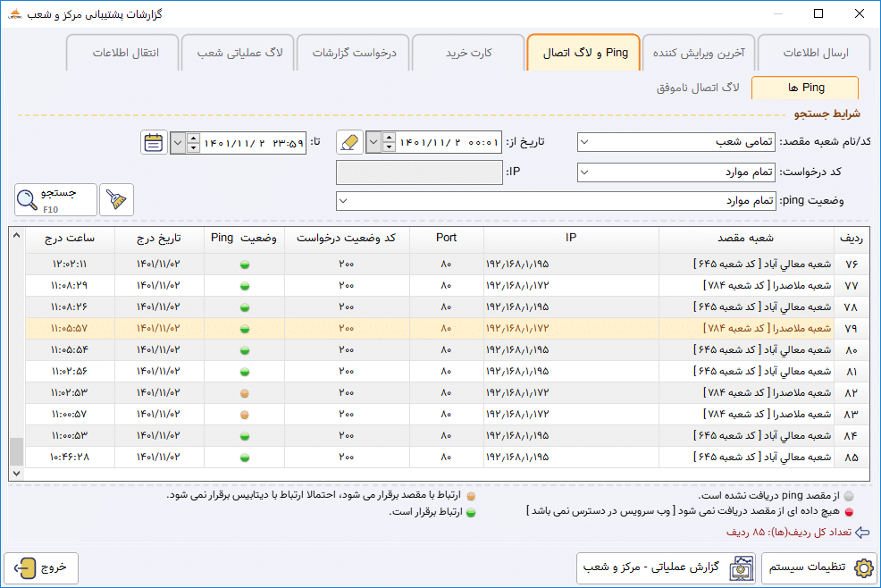881x588 pixels.
Task: Click the eraser icon beside the start date
Action: [349, 142]
